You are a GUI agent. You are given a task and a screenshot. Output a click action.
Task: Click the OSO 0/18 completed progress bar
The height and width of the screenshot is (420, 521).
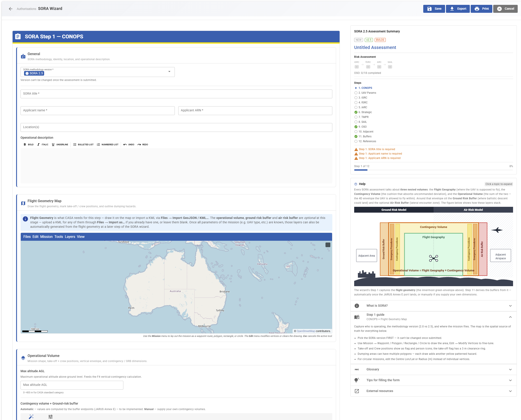point(433,76)
